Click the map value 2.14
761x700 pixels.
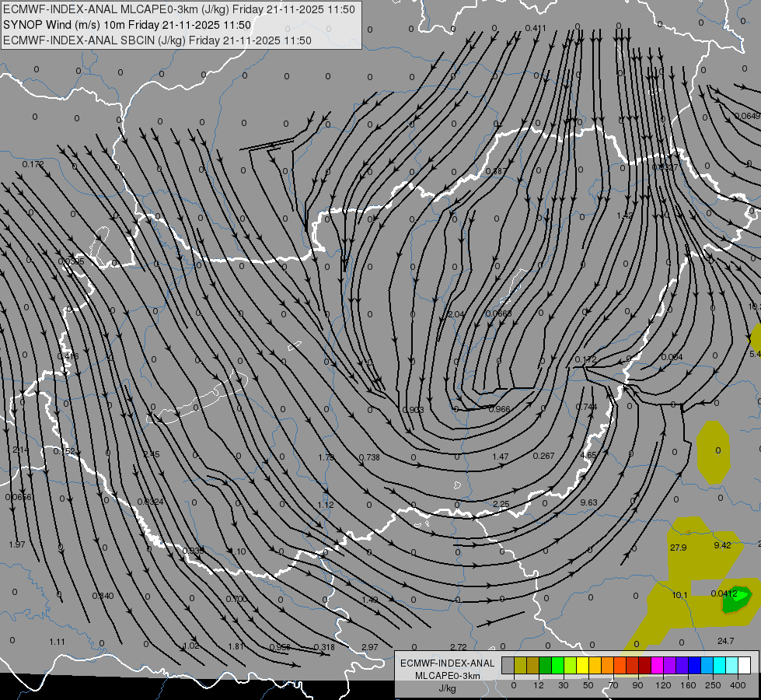click(20, 450)
